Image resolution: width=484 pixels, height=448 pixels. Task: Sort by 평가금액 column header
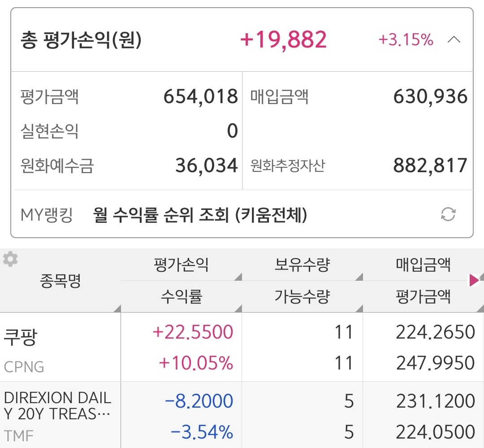[423, 296]
